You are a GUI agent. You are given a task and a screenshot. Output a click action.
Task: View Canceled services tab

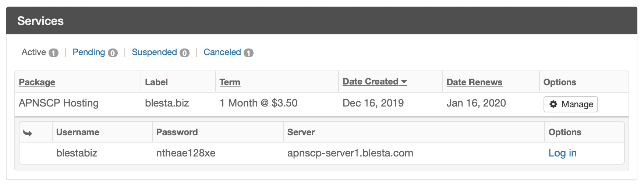(222, 52)
